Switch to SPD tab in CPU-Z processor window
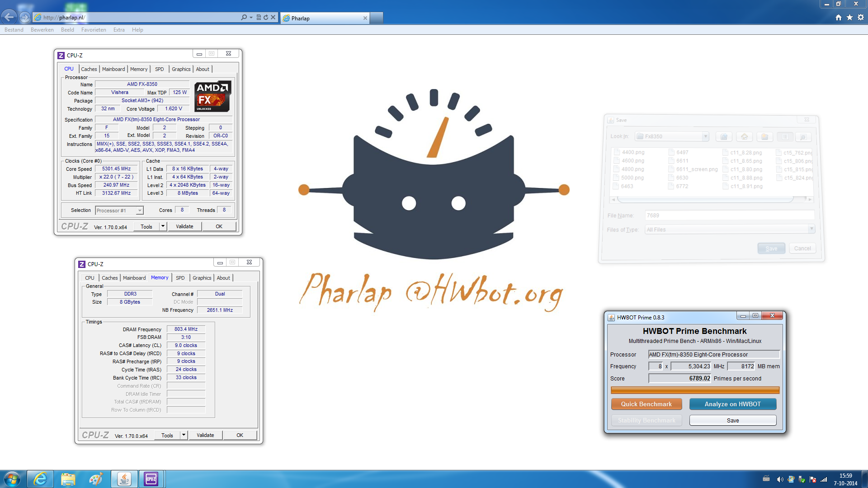The image size is (868, 488). tap(160, 69)
